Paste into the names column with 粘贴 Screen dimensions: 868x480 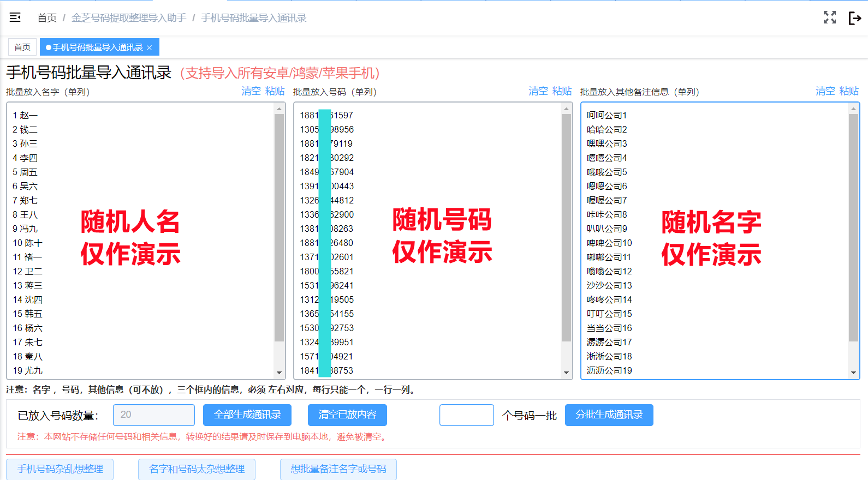[275, 91]
